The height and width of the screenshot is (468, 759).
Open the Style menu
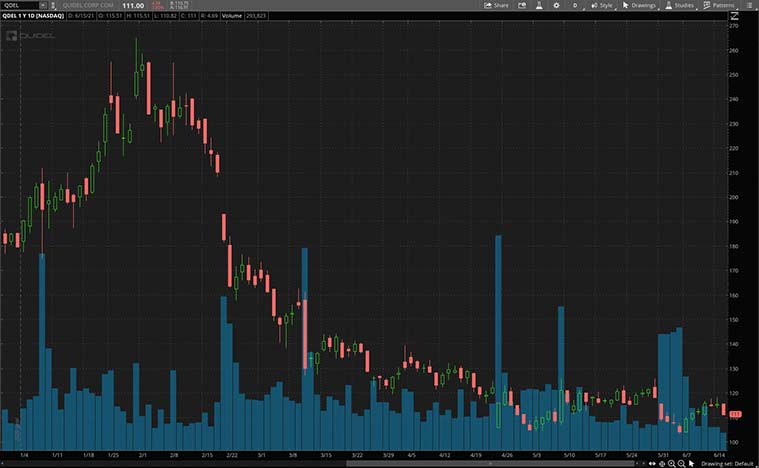[x=601, y=5]
